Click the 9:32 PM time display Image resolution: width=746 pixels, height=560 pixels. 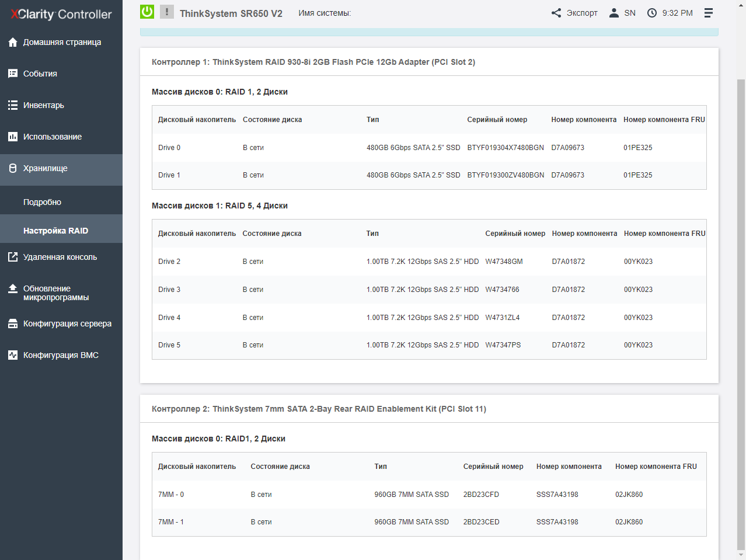point(677,13)
